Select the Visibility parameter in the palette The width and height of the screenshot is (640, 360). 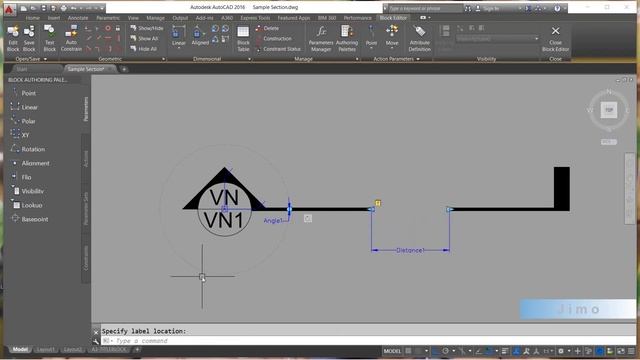27,191
